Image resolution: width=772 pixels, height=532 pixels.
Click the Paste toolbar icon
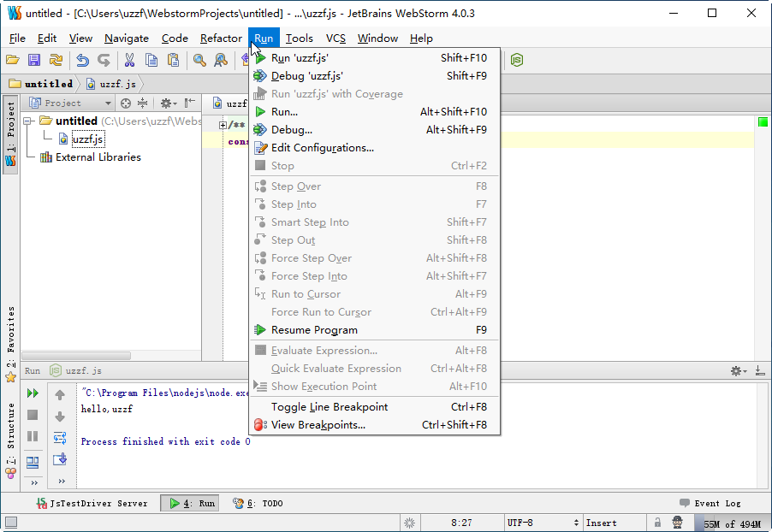click(173, 60)
